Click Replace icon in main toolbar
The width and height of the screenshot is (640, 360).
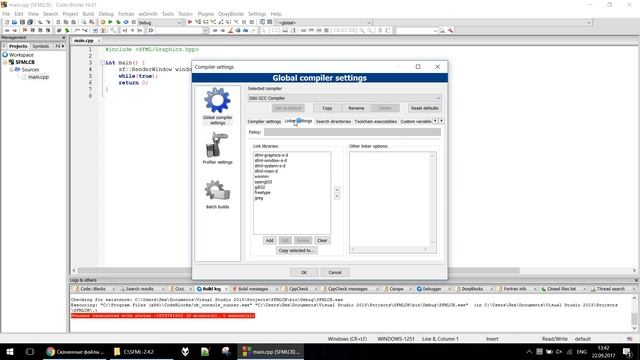[x=91, y=22]
